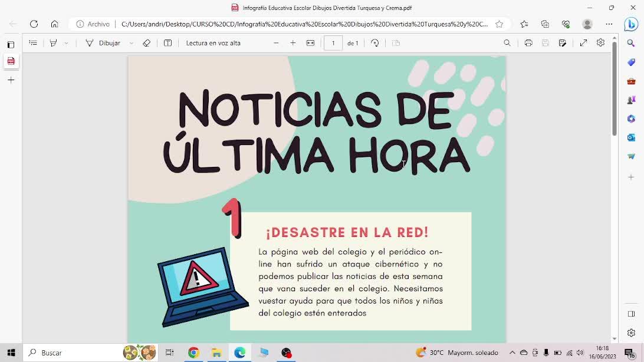Open a new tab with plus
The height and width of the screenshot is (362, 644).
[11, 80]
